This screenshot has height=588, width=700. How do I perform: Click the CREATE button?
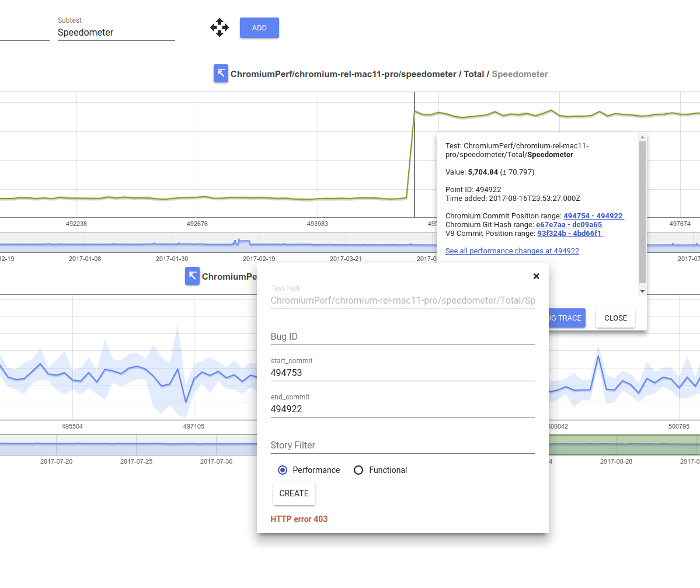(x=294, y=493)
